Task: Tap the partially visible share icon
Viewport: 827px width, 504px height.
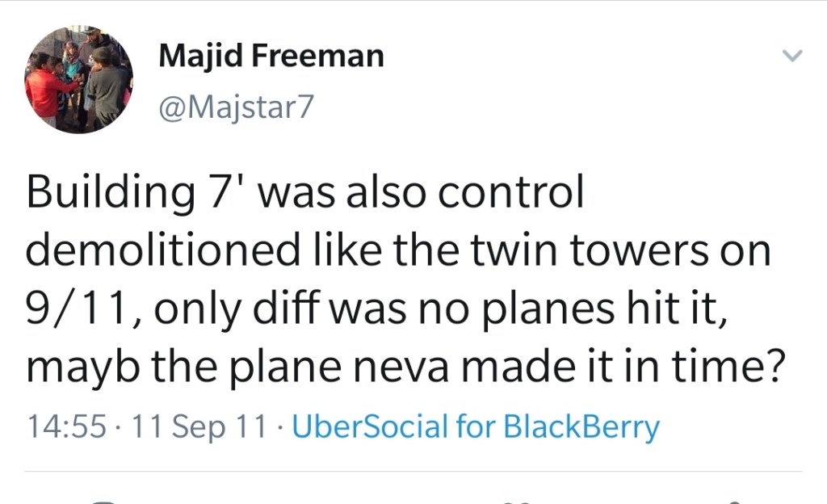Action: (x=737, y=501)
